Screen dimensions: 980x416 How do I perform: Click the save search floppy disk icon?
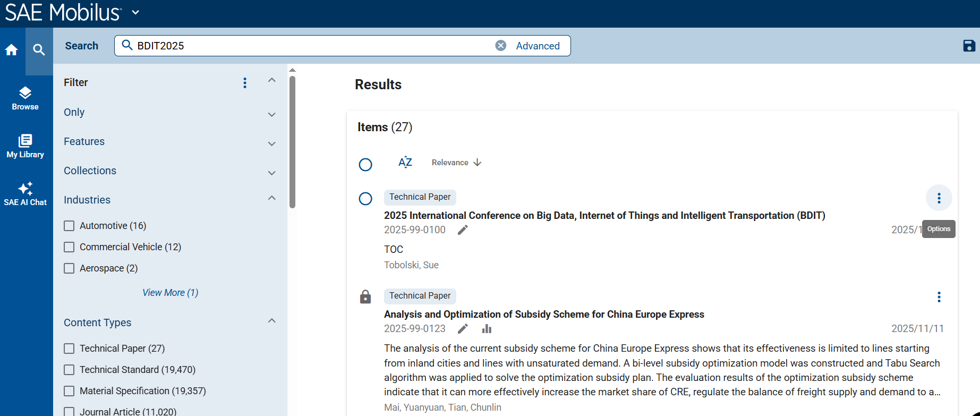coord(969,46)
